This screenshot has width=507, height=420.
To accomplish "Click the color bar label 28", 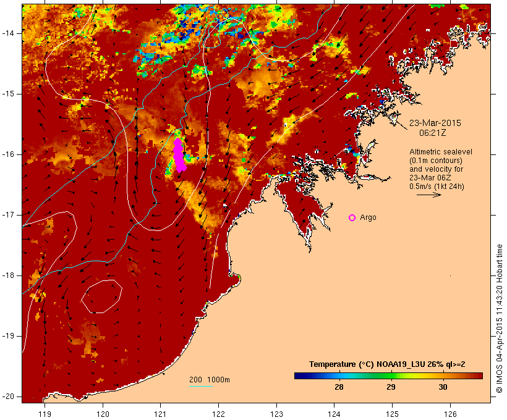I will click(339, 387).
